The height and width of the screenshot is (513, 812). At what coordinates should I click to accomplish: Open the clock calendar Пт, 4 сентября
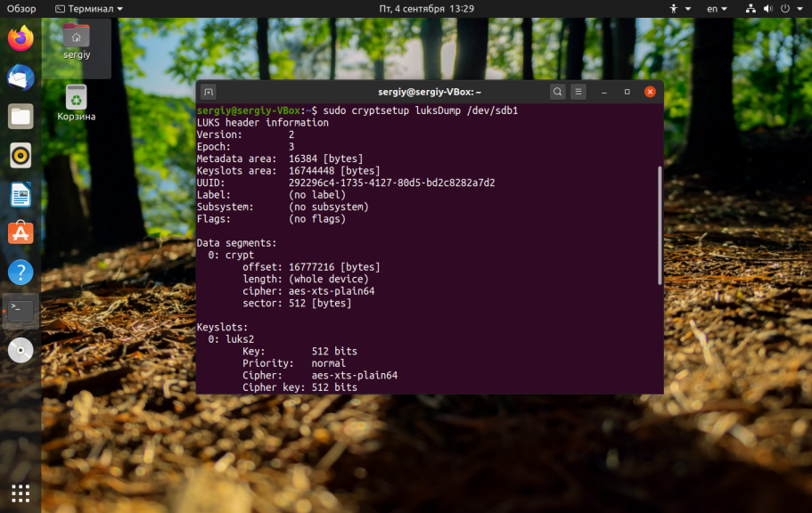(426, 9)
